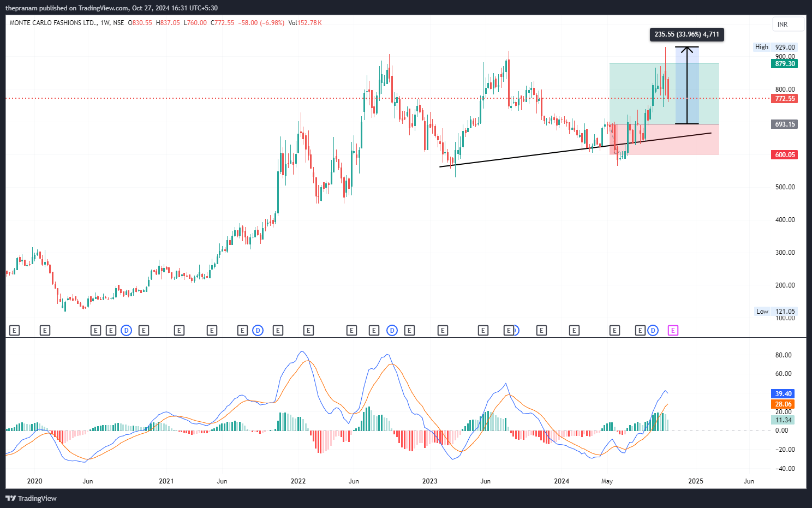
Task: Click the 2025 label on the time axis
Action: [696, 481]
